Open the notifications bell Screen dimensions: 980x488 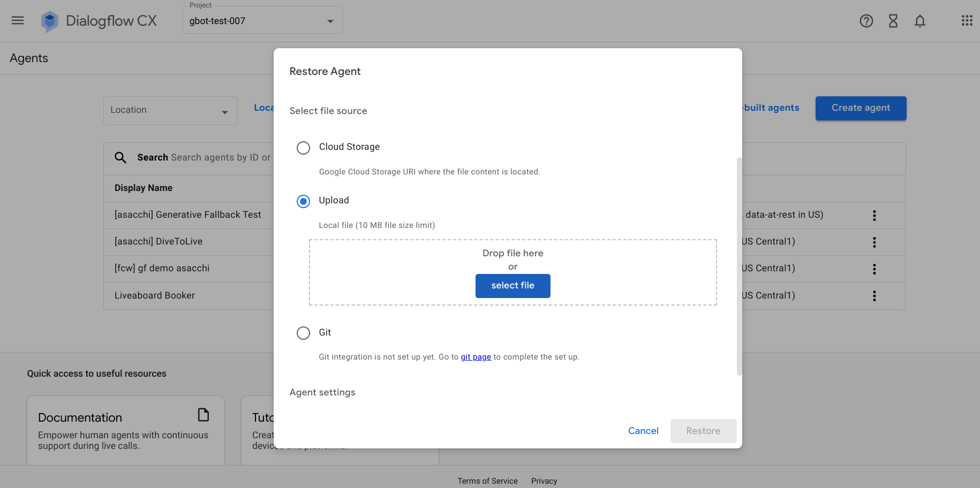(x=920, y=21)
